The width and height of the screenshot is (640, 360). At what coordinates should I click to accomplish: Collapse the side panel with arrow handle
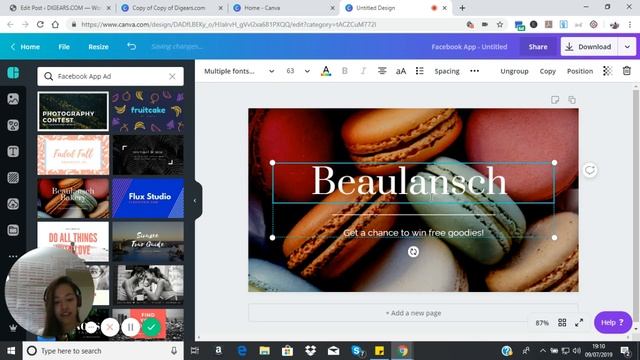point(195,200)
